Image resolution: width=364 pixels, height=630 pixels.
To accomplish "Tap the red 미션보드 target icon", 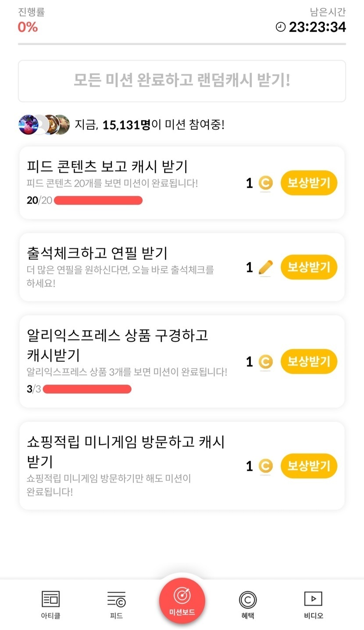I will pos(182,596).
